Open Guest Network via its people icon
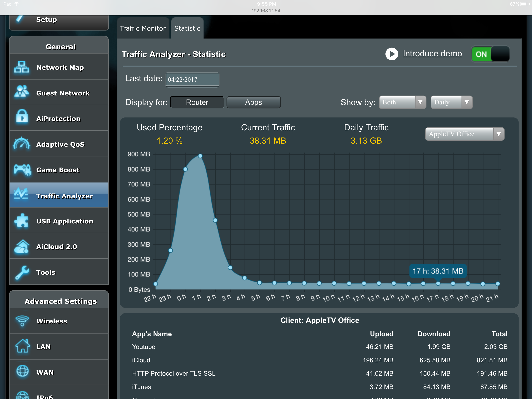The height and width of the screenshot is (399, 532). click(22, 92)
